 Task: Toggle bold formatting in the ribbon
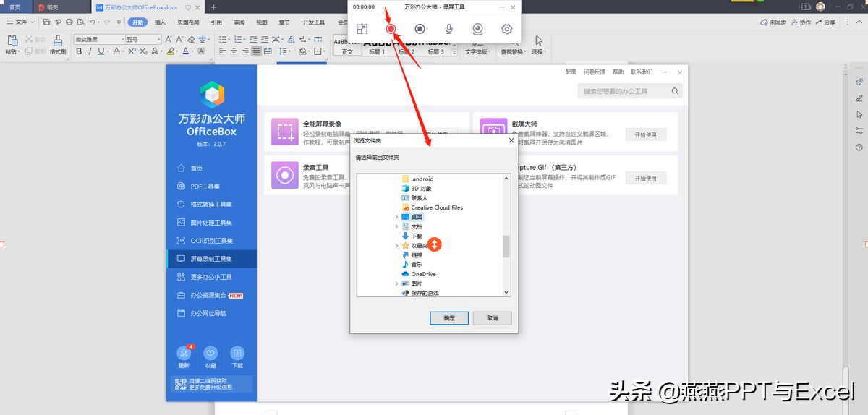point(79,51)
